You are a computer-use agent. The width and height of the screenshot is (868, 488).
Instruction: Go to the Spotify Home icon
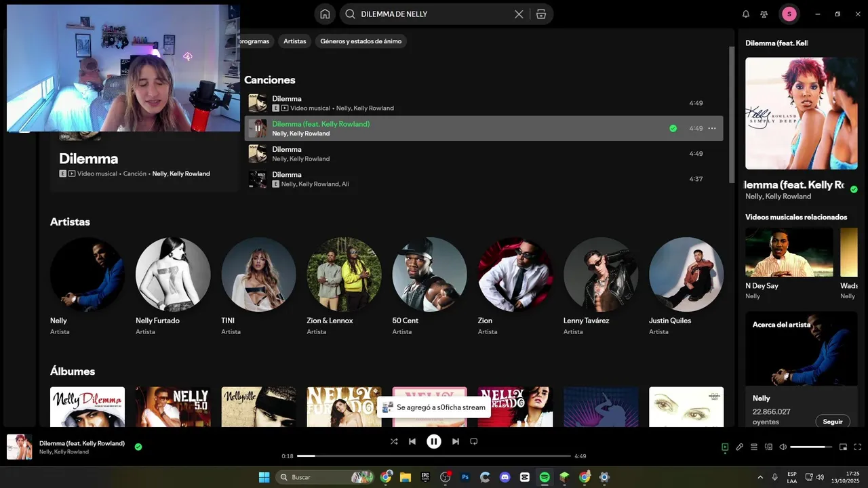[x=325, y=14]
